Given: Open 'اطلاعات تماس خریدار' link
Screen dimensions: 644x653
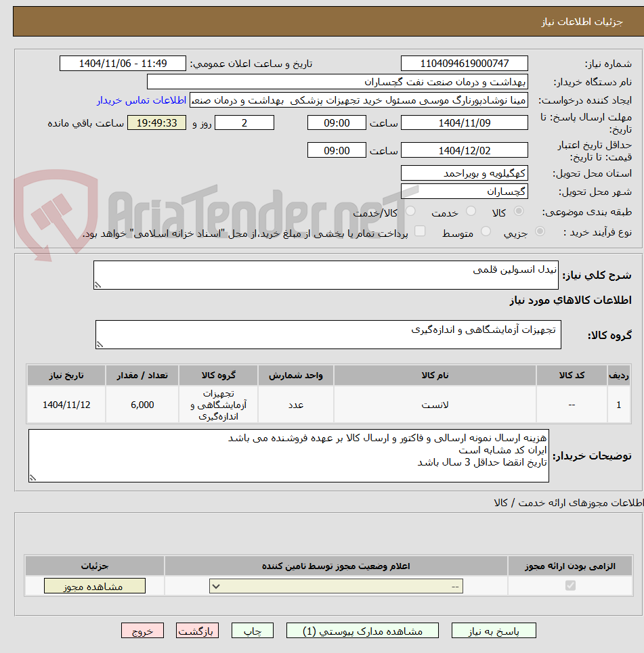Looking at the screenshot, I should point(142,100).
